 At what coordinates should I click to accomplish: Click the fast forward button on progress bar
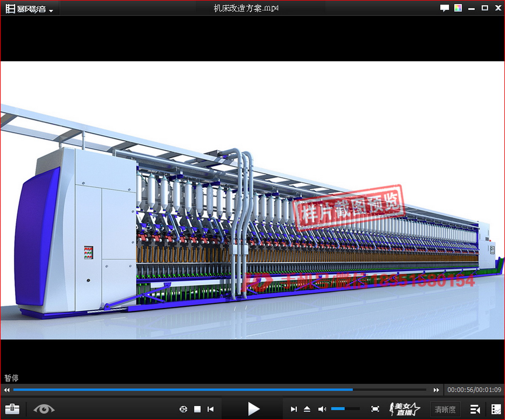click(436, 390)
